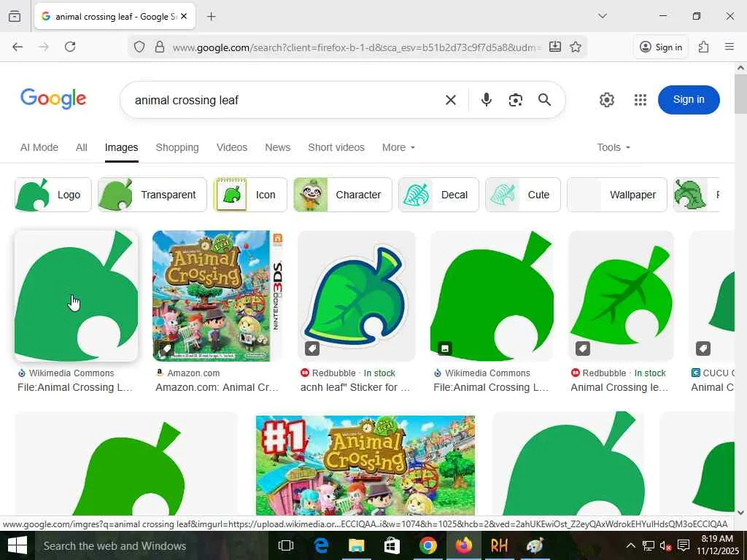Viewport: 747px width, 560px height.
Task: Click the blue Sign in button
Action: click(689, 99)
